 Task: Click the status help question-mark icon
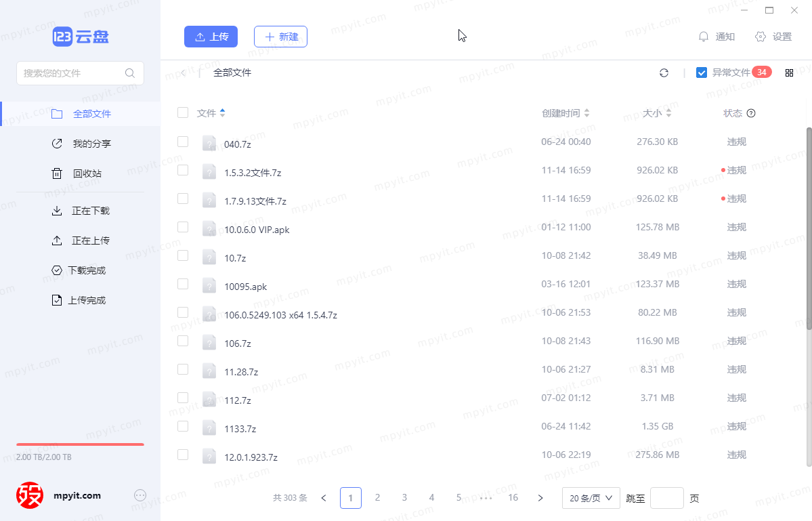(751, 113)
